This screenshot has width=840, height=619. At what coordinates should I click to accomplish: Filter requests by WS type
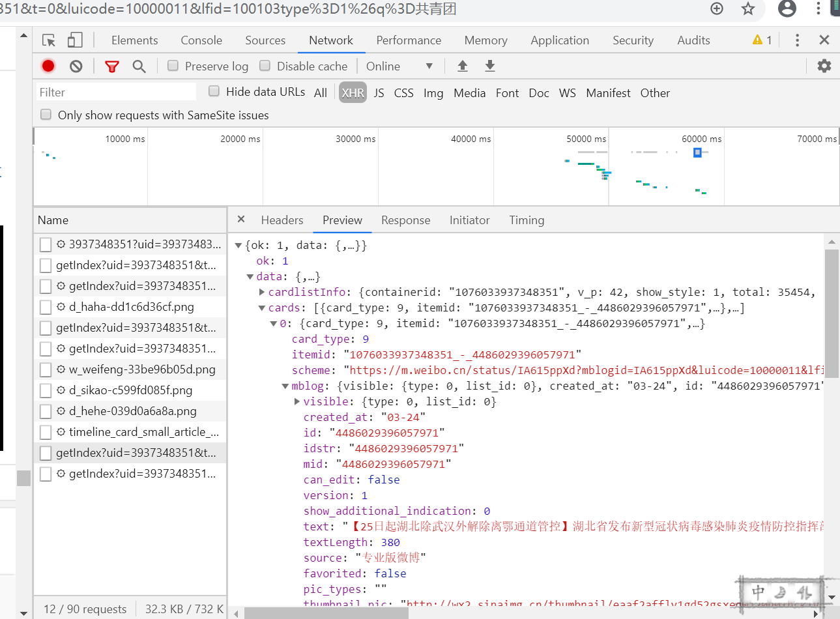(567, 93)
